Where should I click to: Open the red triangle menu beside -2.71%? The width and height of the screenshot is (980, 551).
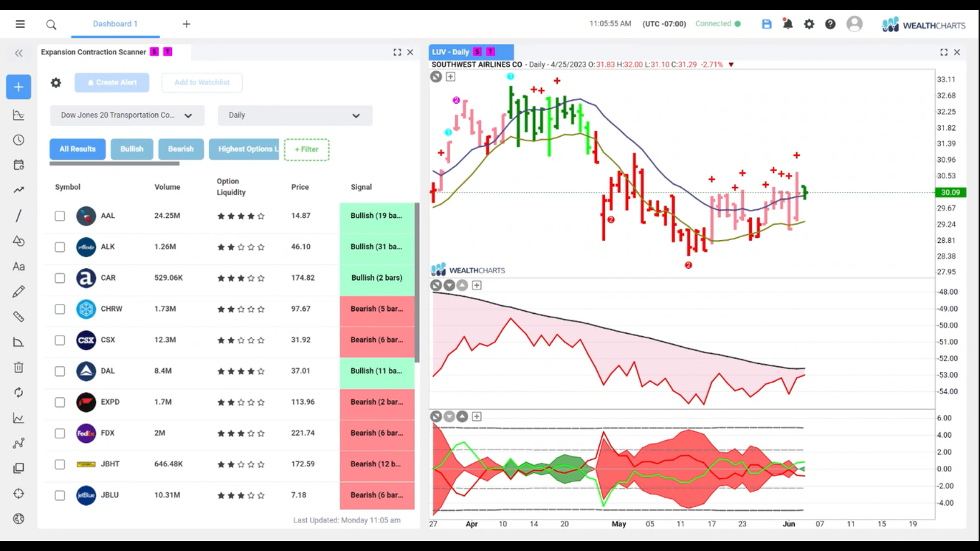click(x=731, y=65)
